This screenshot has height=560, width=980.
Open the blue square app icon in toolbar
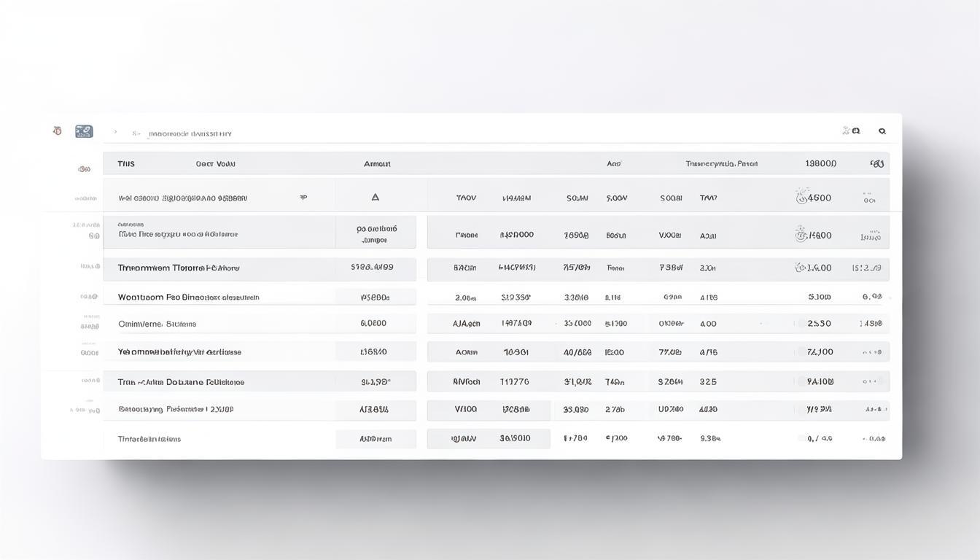84,131
